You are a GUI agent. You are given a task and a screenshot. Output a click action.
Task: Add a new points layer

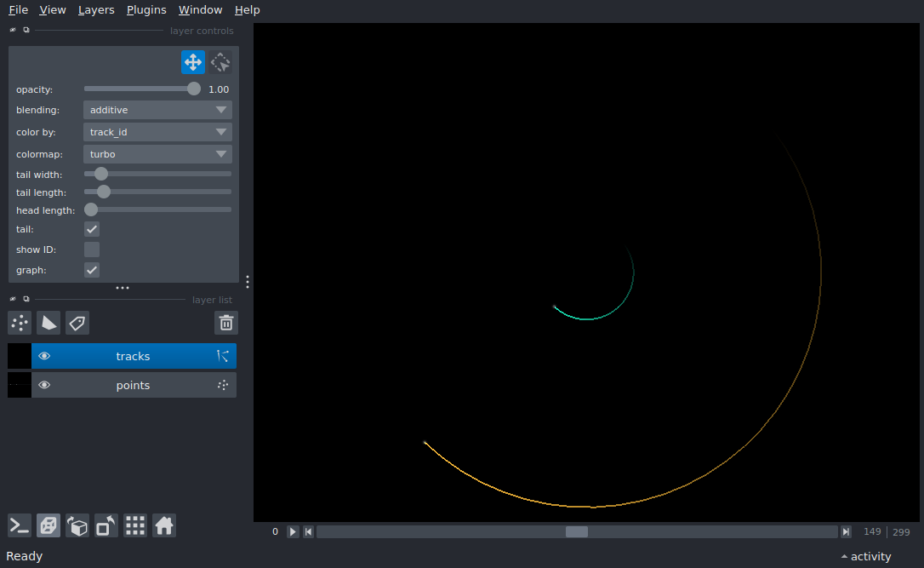pyautogui.click(x=20, y=323)
